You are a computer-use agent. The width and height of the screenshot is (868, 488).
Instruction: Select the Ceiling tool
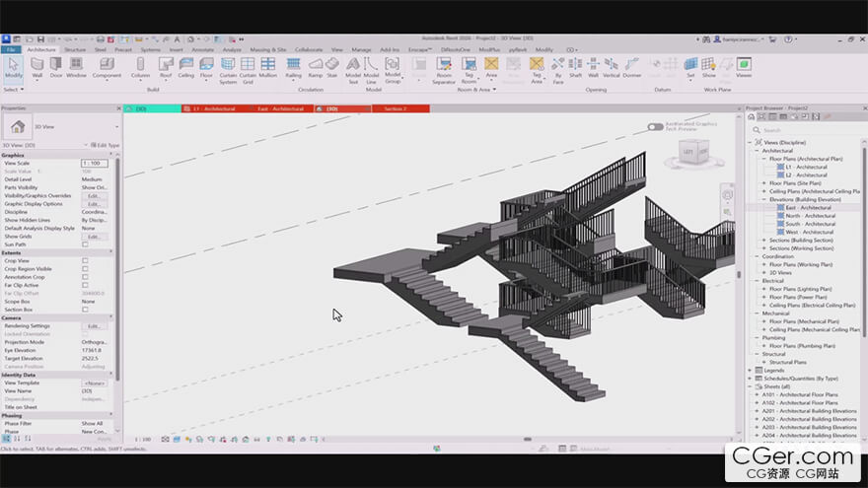point(186,67)
